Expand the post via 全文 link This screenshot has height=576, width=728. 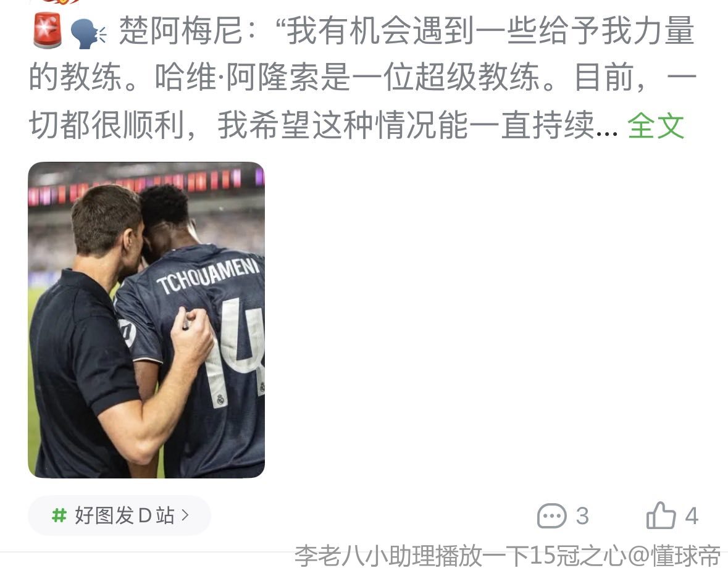[x=656, y=125]
